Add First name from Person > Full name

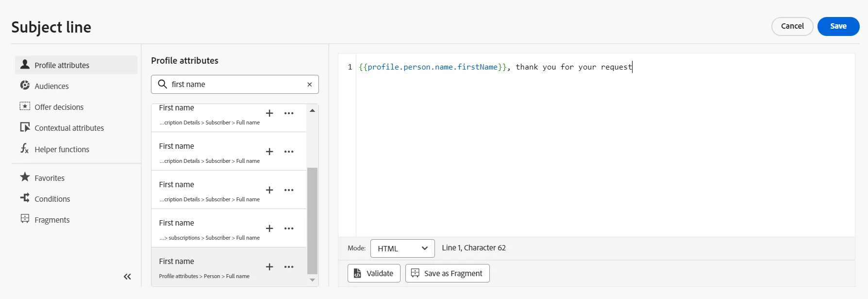click(269, 267)
